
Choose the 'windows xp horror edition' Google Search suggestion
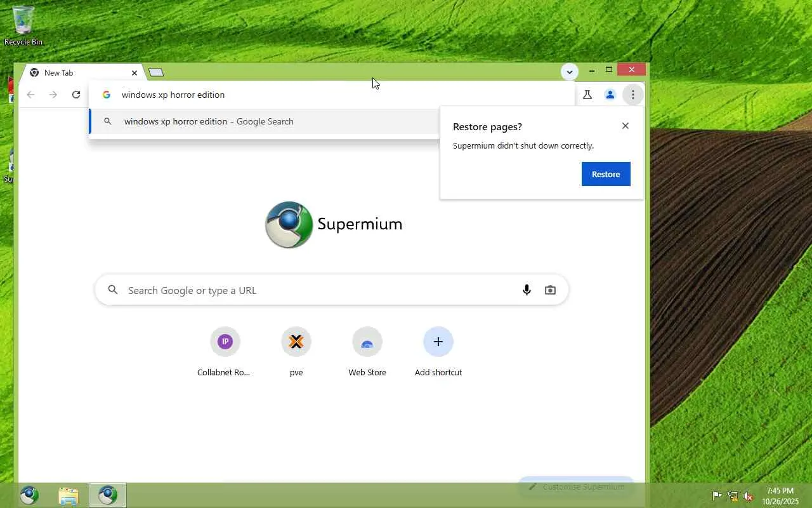[264, 121]
